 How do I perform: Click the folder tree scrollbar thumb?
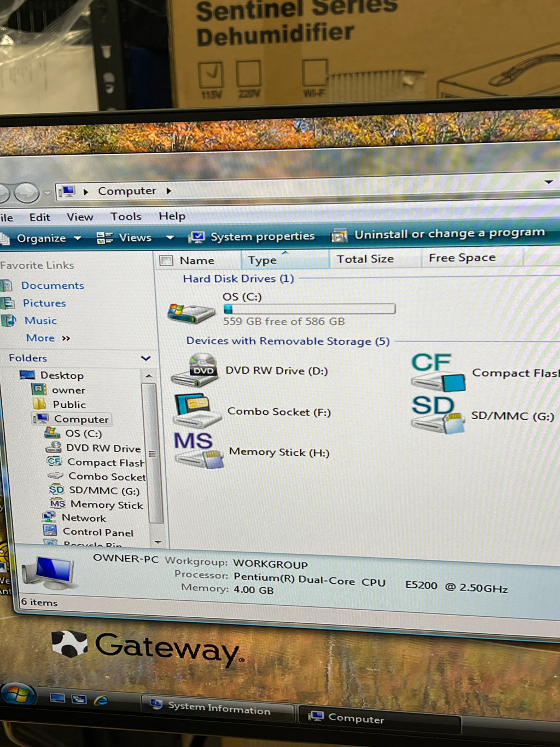tap(152, 453)
